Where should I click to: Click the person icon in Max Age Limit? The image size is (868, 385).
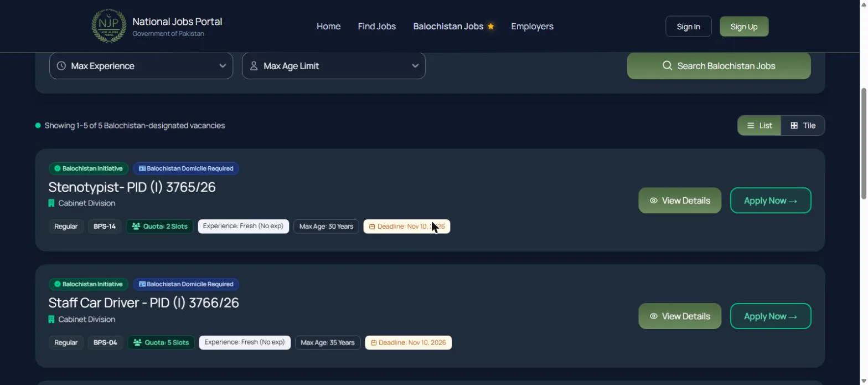[x=254, y=66]
